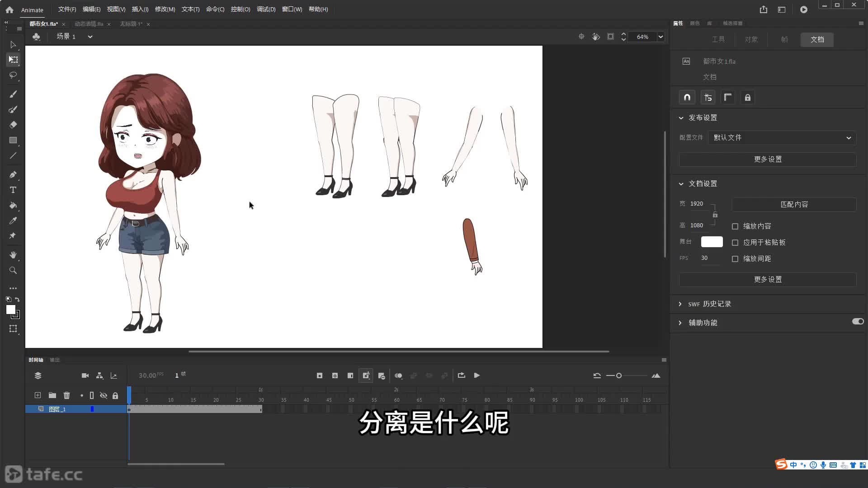
Task: Click the Center Stage icon
Action: [581, 37]
